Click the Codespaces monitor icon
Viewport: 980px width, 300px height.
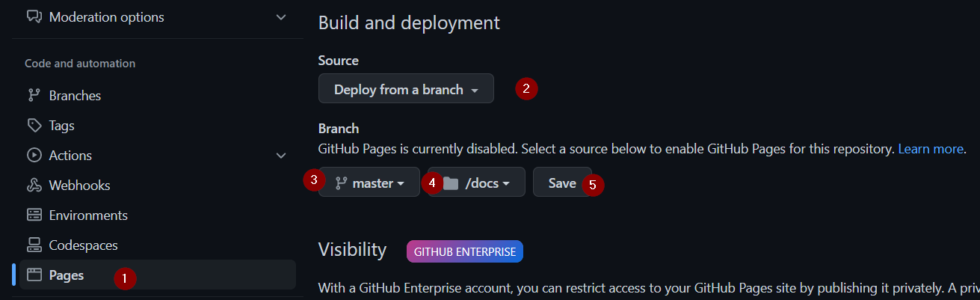click(34, 245)
